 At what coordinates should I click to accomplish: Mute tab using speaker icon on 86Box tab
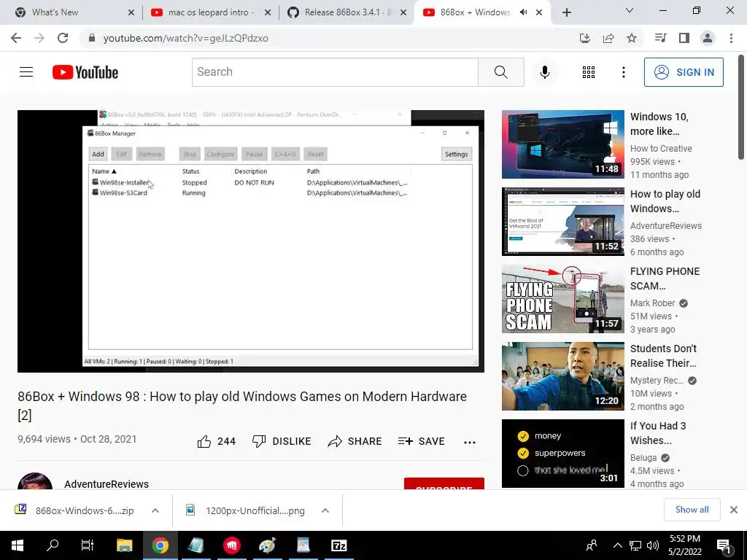(x=524, y=12)
